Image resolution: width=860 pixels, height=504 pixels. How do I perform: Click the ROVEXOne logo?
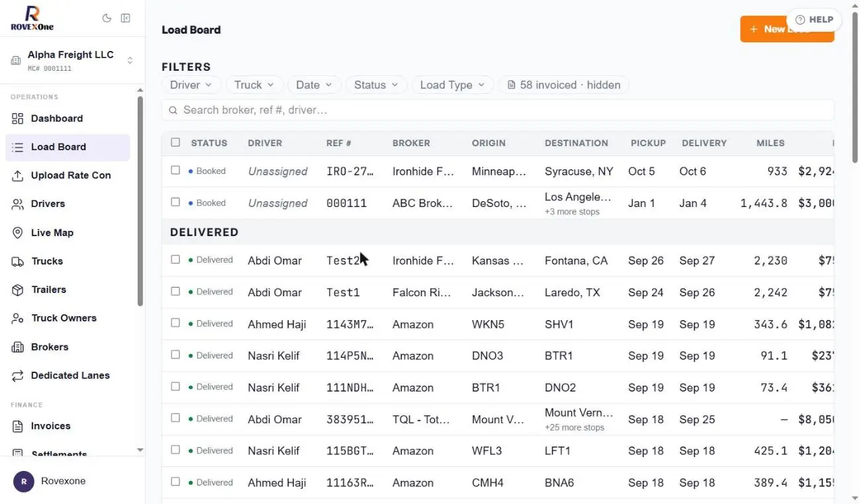point(32,19)
